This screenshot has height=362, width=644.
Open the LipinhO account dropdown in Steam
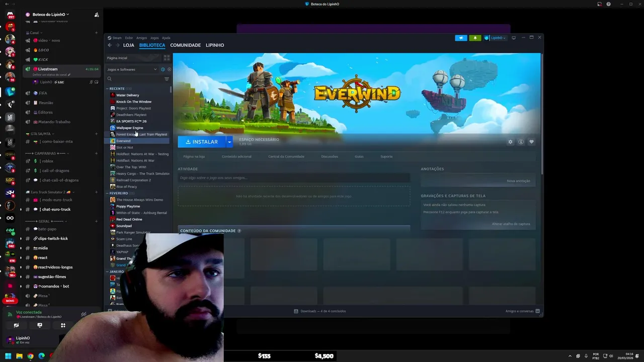click(495, 38)
